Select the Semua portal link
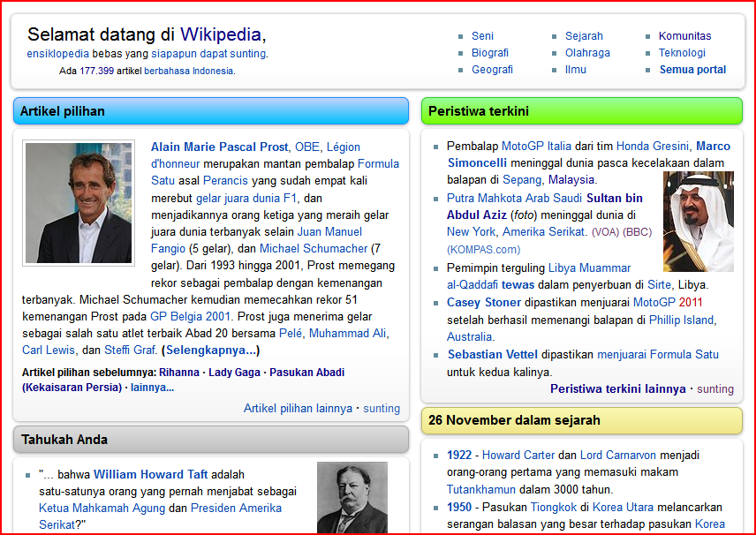The image size is (756, 535). point(692,70)
